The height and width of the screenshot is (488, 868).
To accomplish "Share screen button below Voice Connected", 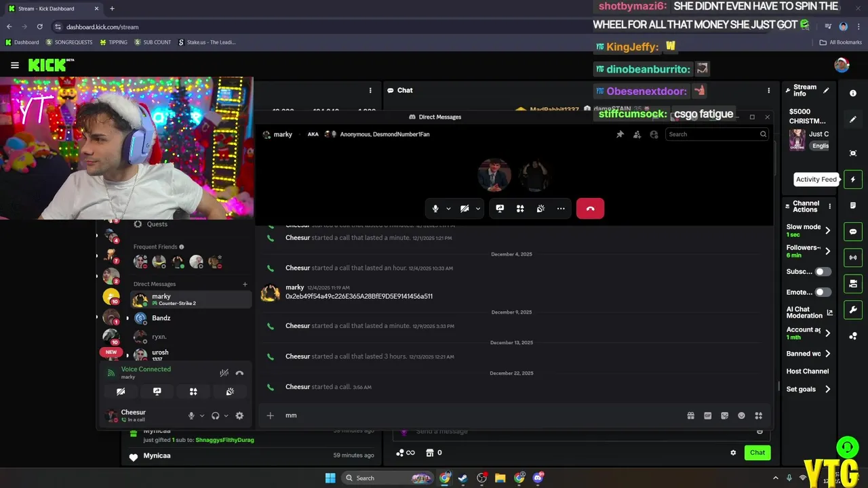I will (x=157, y=392).
